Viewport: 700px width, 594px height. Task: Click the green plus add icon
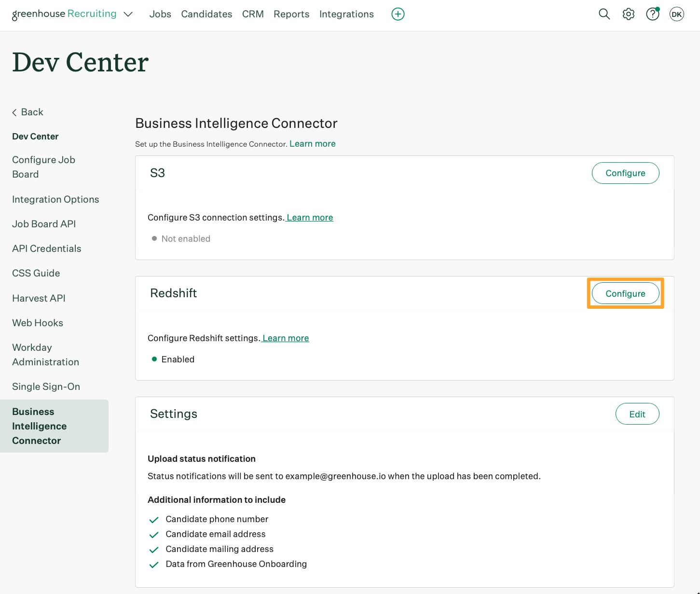tap(398, 14)
